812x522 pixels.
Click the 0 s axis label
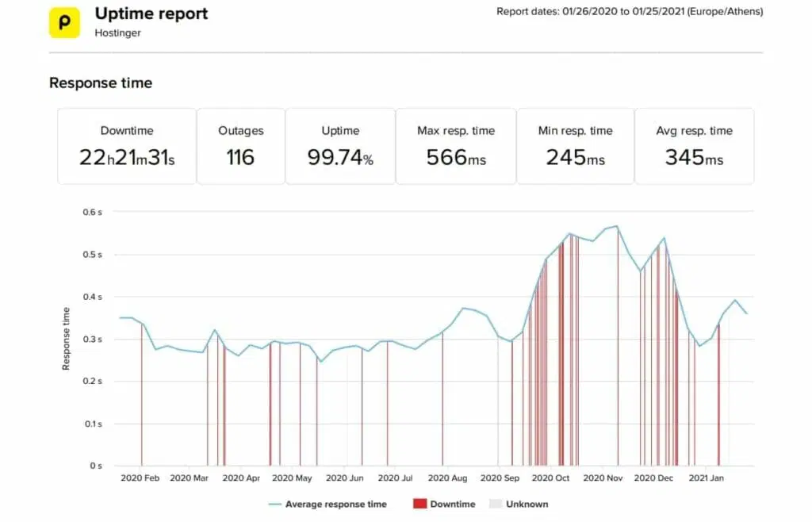[95, 466]
